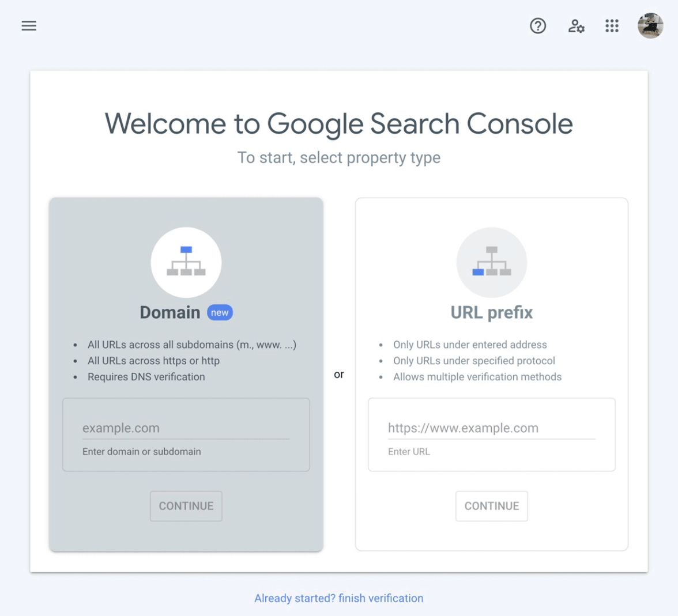Image resolution: width=678 pixels, height=616 pixels.
Task: Open the Help question mark icon
Action: [538, 26]
